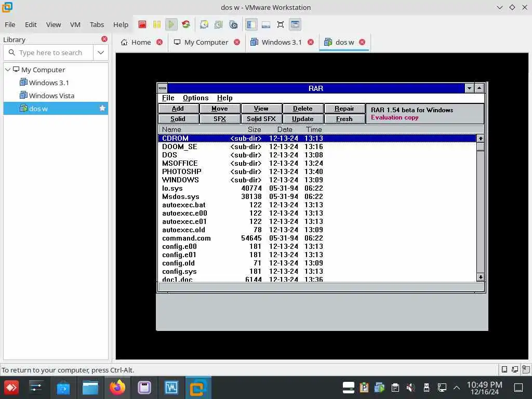Click the take snapshot toolbar icon

coord(204,24)
